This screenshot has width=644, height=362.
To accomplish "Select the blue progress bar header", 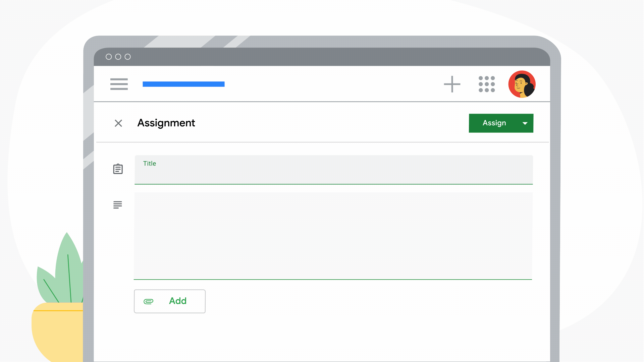I will [x=183, y=84].
